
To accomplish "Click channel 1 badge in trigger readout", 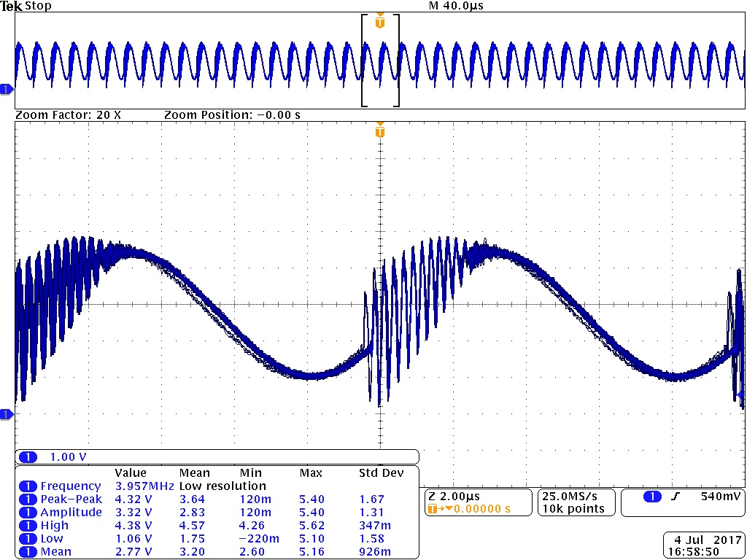I will coord(651,497).
